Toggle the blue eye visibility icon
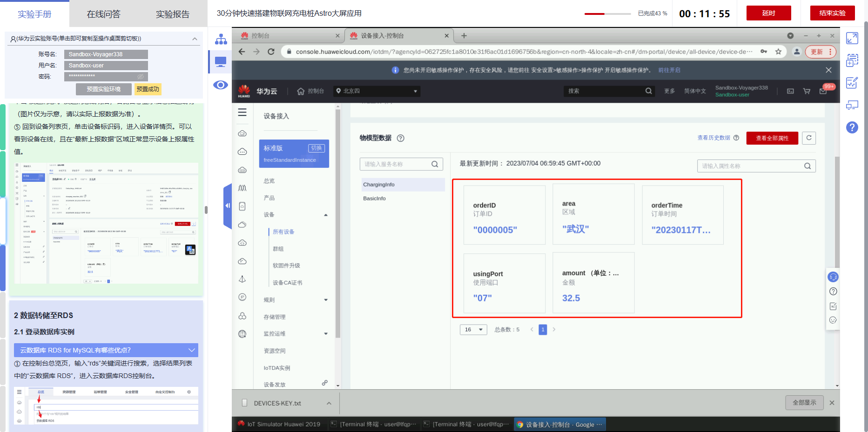 (x=221, y=85)
